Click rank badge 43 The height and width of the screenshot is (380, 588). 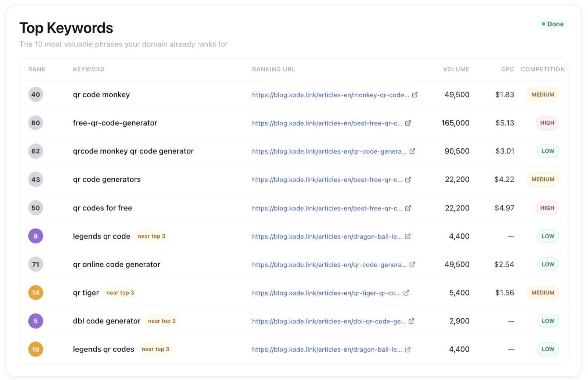click(36, 180)
